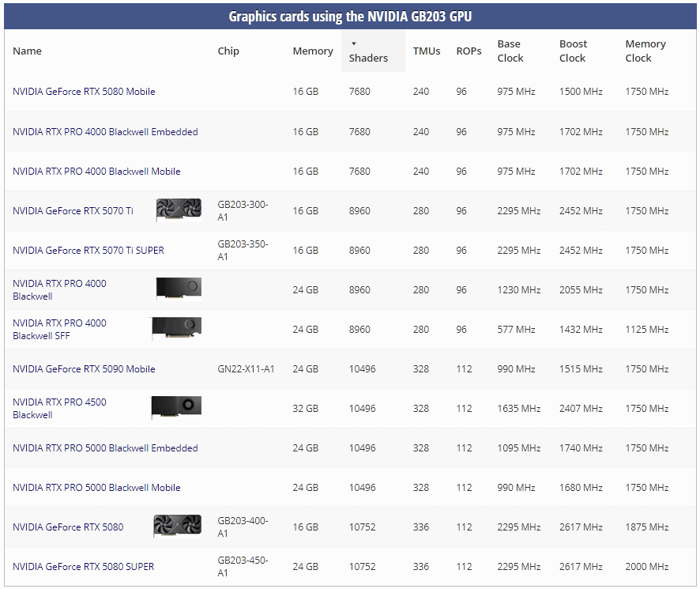Sort table by Name column header
The height and width of the screenshot is (589, 700).
[27, 51]
